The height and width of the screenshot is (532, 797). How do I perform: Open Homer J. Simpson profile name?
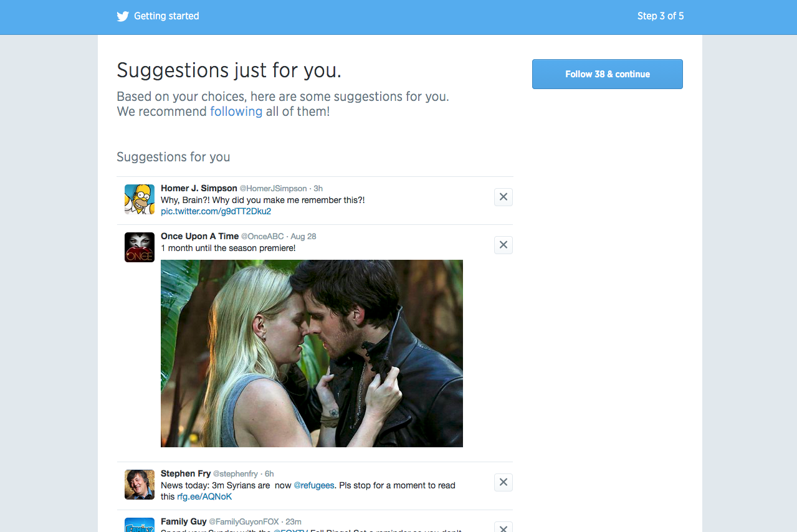click(199, 188)
